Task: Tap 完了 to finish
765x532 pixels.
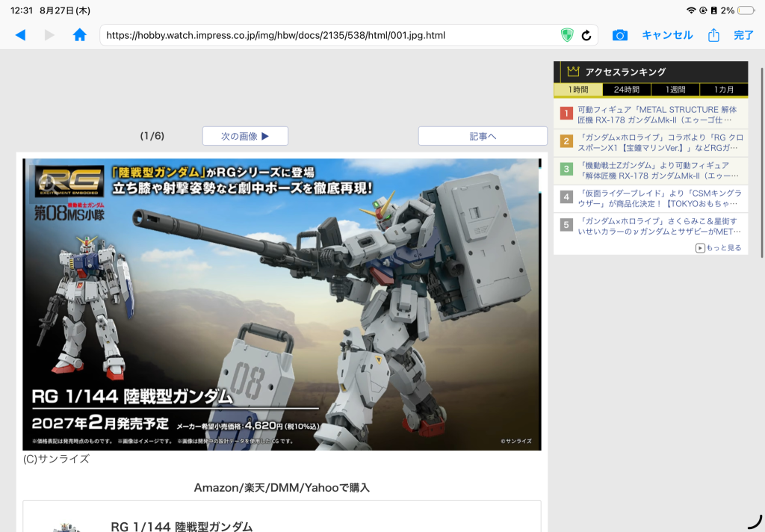Action: (743, 35)
